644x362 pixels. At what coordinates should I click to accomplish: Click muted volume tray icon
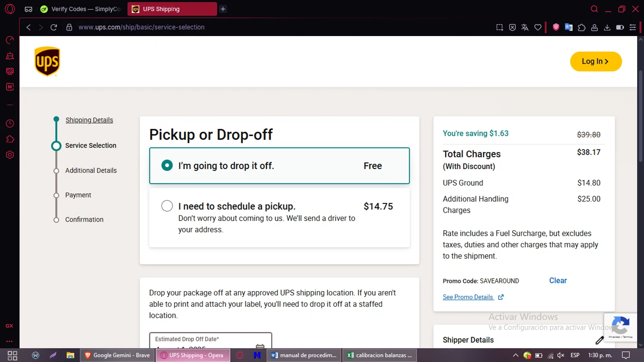tap(561, 356)
